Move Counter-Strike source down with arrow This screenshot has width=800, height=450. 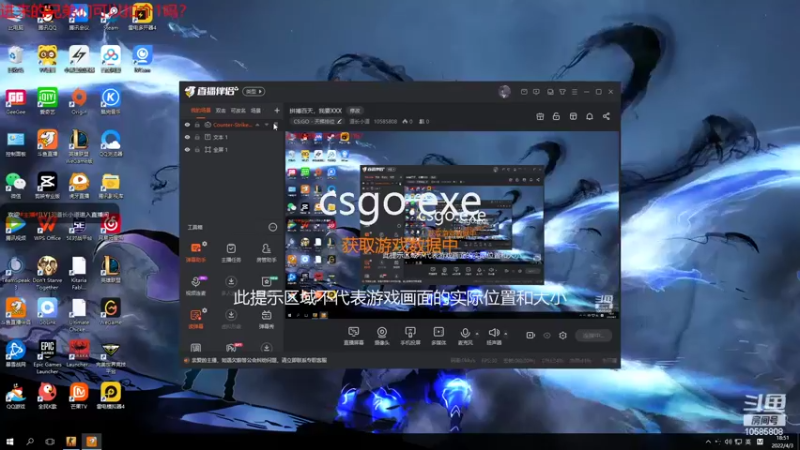tap(266, 124)
